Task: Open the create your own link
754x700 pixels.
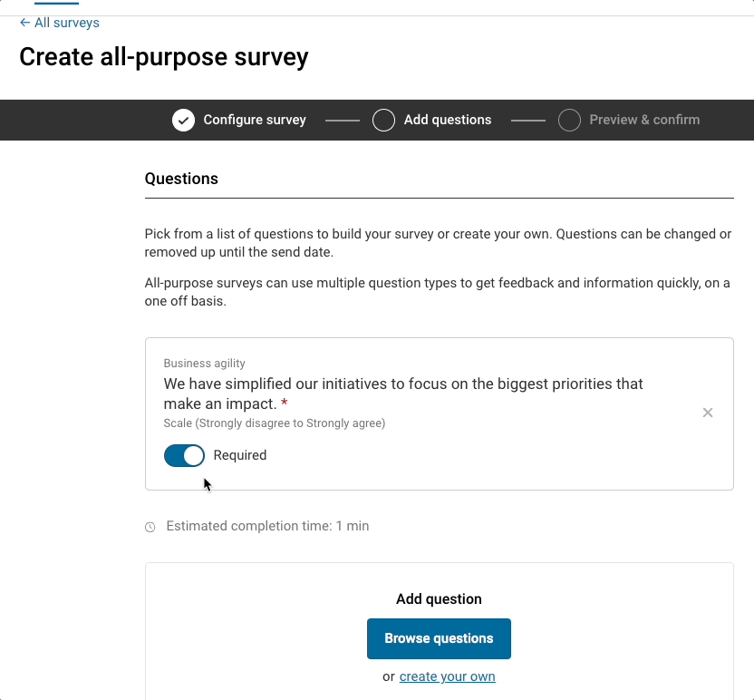Action: pyautogui.click(x=447, y=676)
